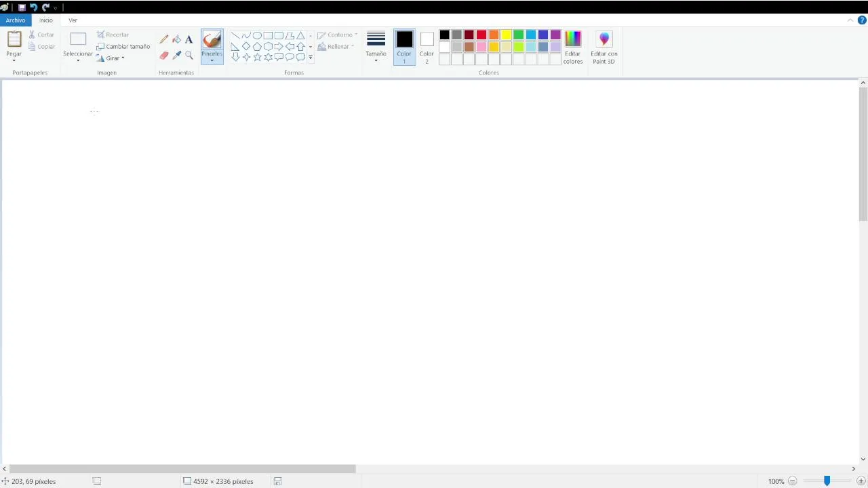
Task: Choose the Hexagon shape
Action: pyautogui.click(x=268, y=46)
